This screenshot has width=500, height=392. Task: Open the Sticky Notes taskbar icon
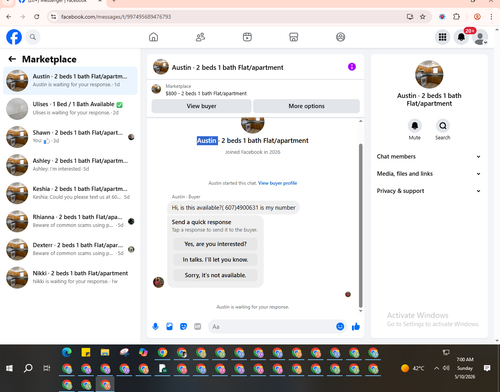pyautogui.click(x=86, y=352)
